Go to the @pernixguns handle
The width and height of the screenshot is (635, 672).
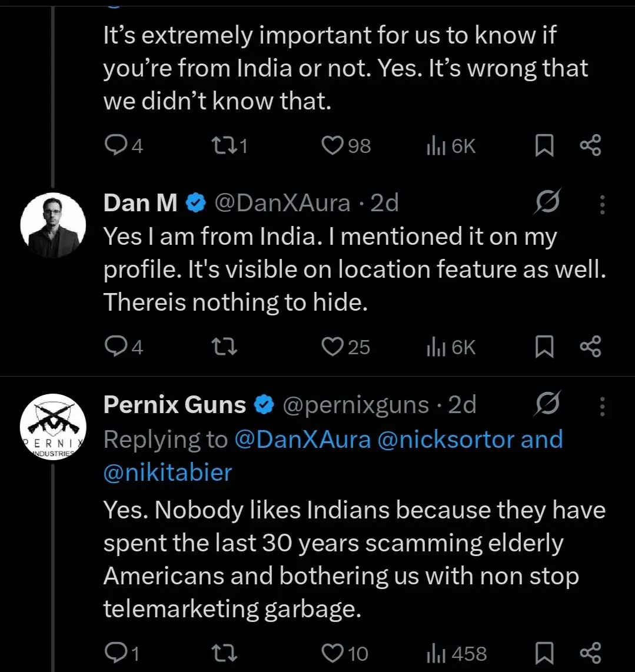[356, 405]
